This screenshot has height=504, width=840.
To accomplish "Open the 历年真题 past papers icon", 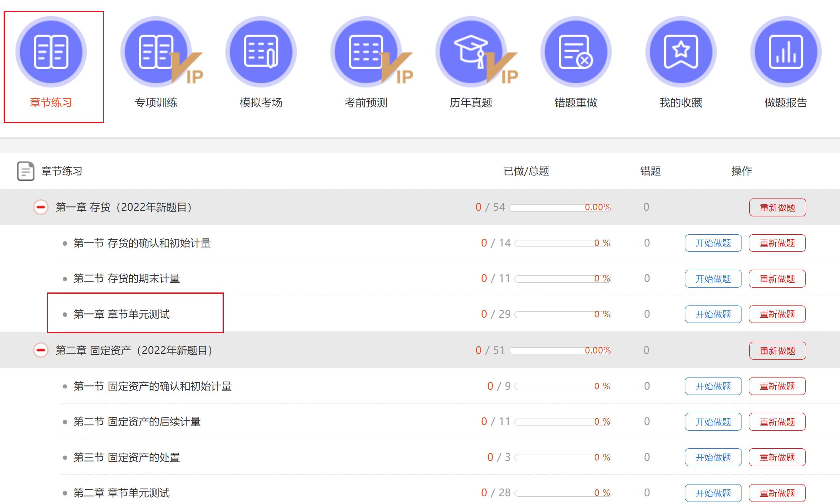I will click(x=471, y=51).
